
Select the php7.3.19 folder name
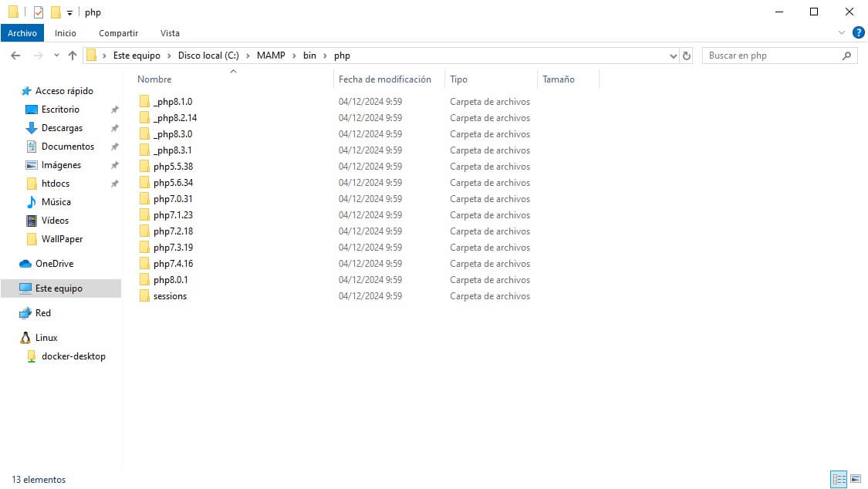(x=174, y=248)
